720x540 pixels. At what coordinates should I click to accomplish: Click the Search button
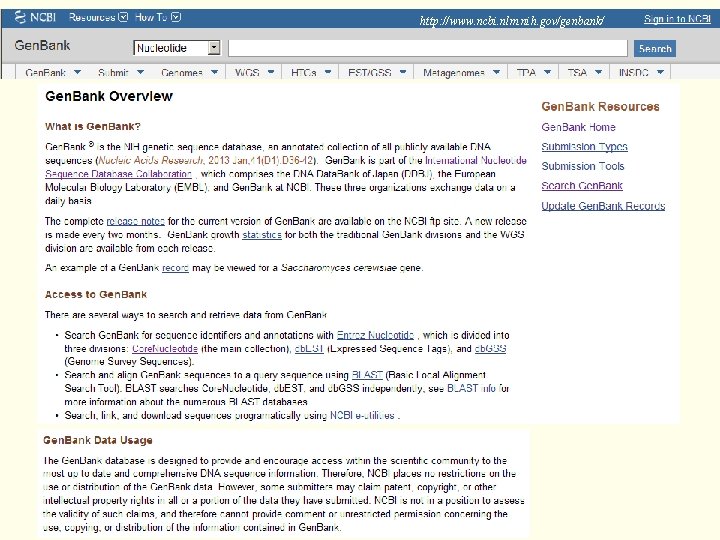(x=655, y=48)
